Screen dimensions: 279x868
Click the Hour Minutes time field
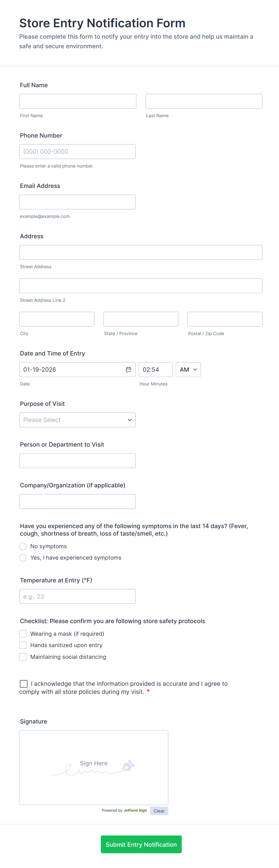tap(155, 370)
